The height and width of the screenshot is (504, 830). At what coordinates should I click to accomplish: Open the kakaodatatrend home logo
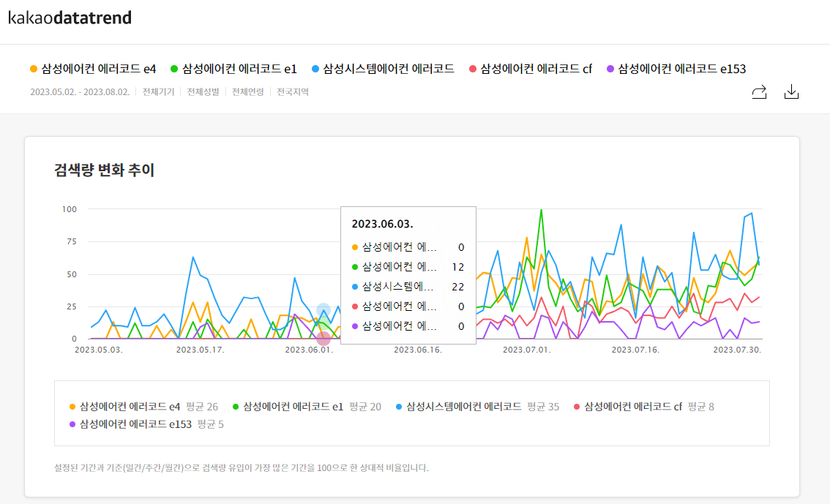click(70, 18)
